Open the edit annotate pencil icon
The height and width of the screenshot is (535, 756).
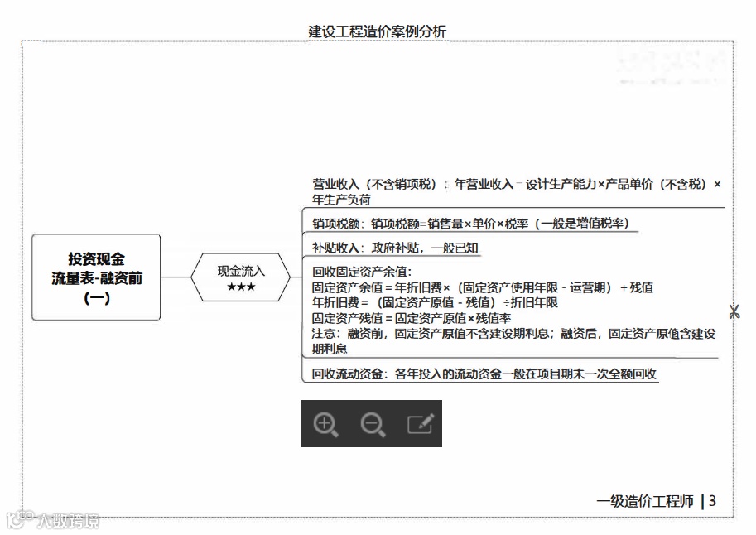pyautogui.click(x=420, y=423)
